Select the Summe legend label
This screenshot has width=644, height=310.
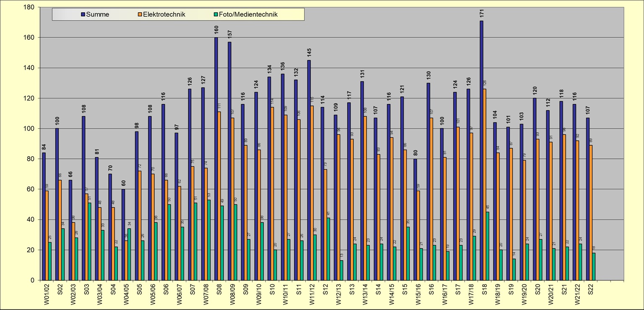click(97, 15)
